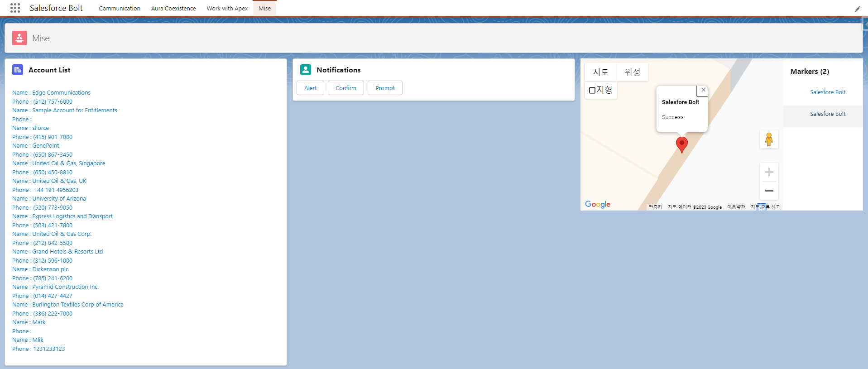Zoom out on the map
Viewport: 868px width, 369px height.
coord(769,191)
